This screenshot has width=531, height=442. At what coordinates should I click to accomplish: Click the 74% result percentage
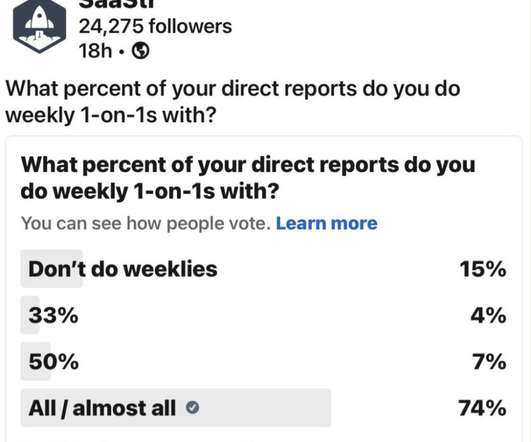(x=482, y=408)
